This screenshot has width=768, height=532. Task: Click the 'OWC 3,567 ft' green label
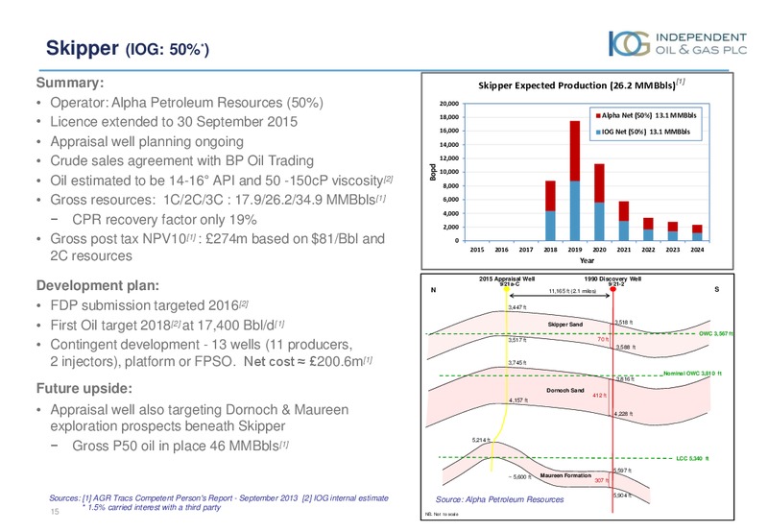715,333
